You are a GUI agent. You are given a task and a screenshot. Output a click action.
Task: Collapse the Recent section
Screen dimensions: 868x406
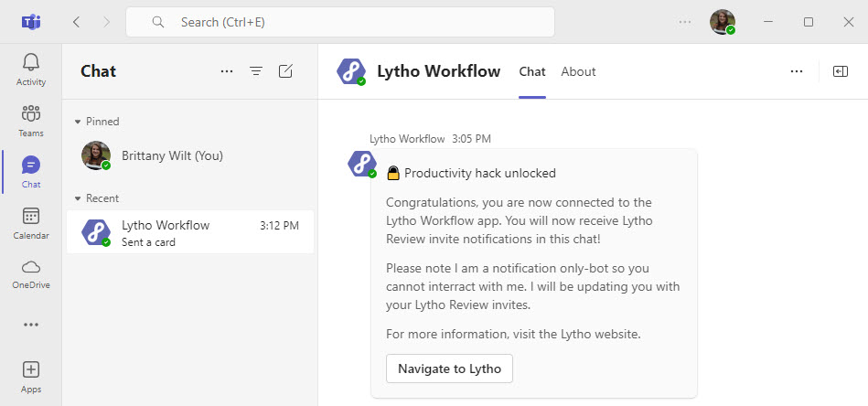point(78,198)
